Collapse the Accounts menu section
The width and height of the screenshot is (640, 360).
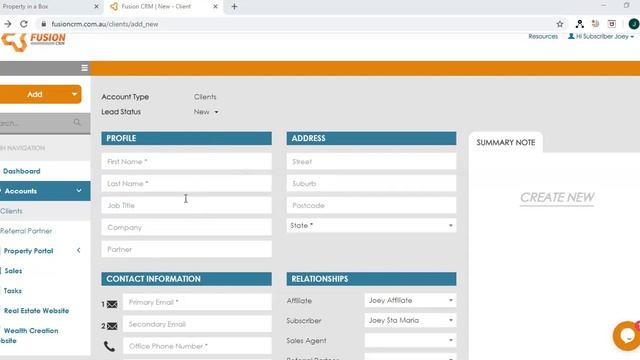coord(79,191)
